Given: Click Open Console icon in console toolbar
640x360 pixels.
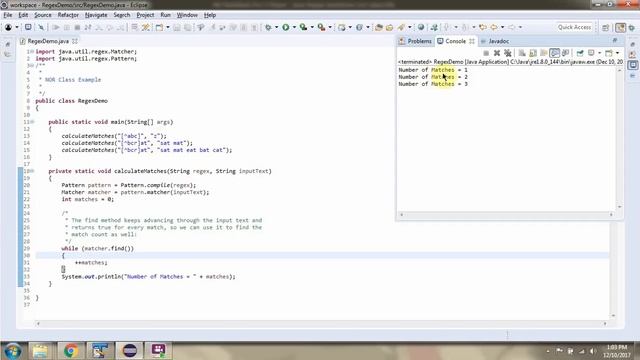Looking at the screenshot, I should [609, 53].
